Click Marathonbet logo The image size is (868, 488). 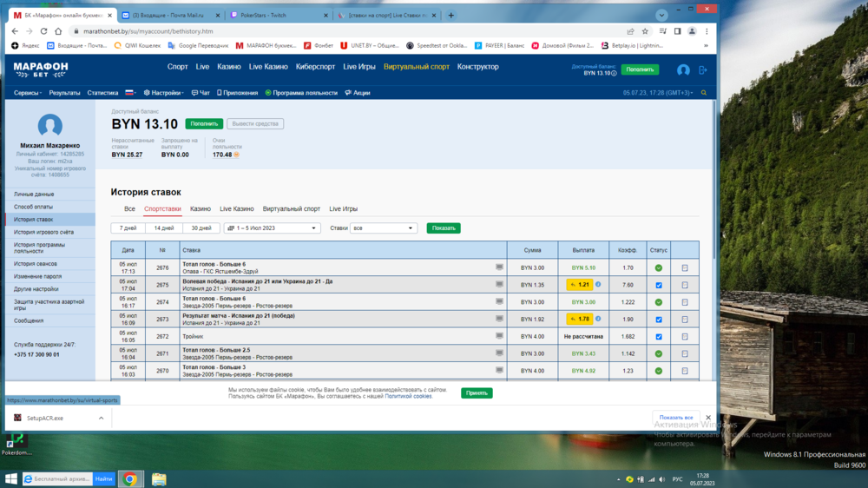(41, 69)
